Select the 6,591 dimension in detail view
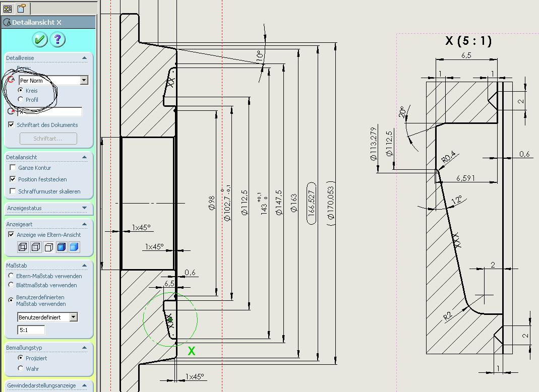The image size is (539, 392). [465, 178]
